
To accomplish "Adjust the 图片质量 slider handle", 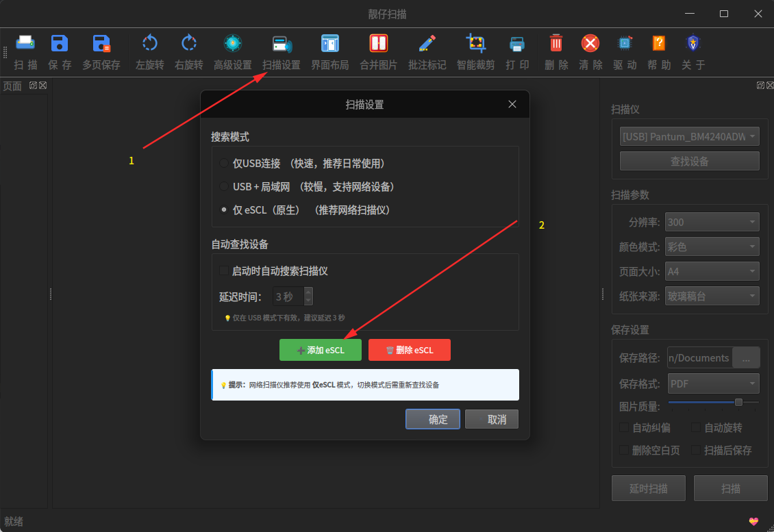I will 738,402.
